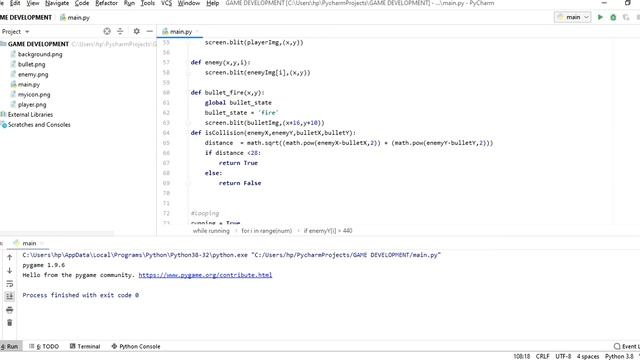Open the Code menu

tap(82, 3)
